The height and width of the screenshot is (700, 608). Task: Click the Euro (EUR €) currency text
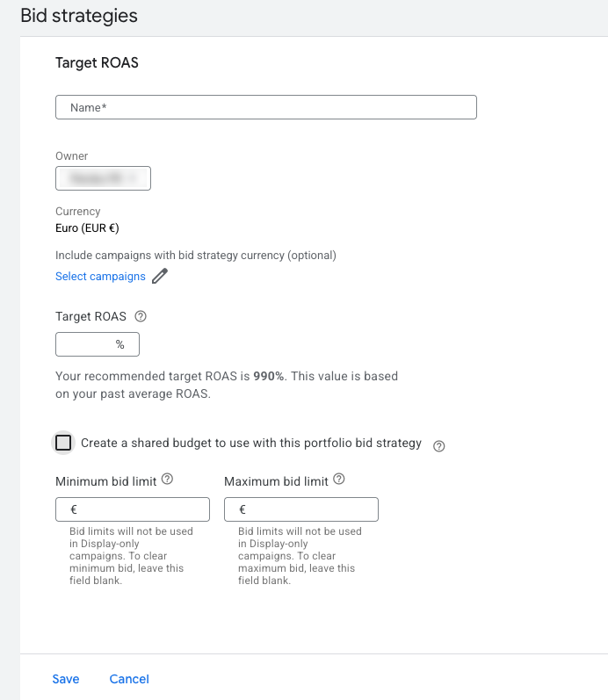click(x=87, y=228)
